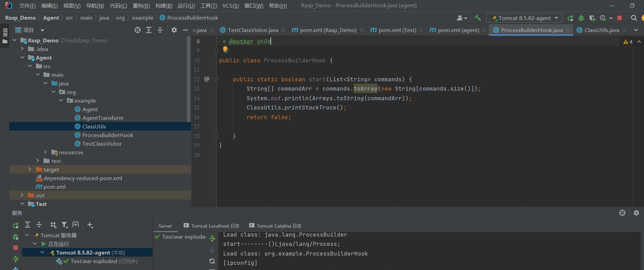Switch to ClassUtils.java editor tab
Viewport: 644px width, 270px height.
[602, 30]
